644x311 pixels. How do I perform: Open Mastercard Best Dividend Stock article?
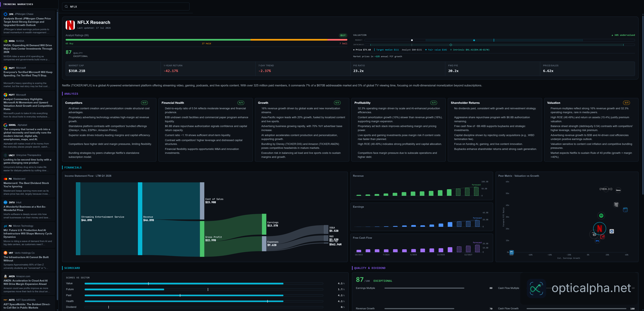(x=26, y=185)
